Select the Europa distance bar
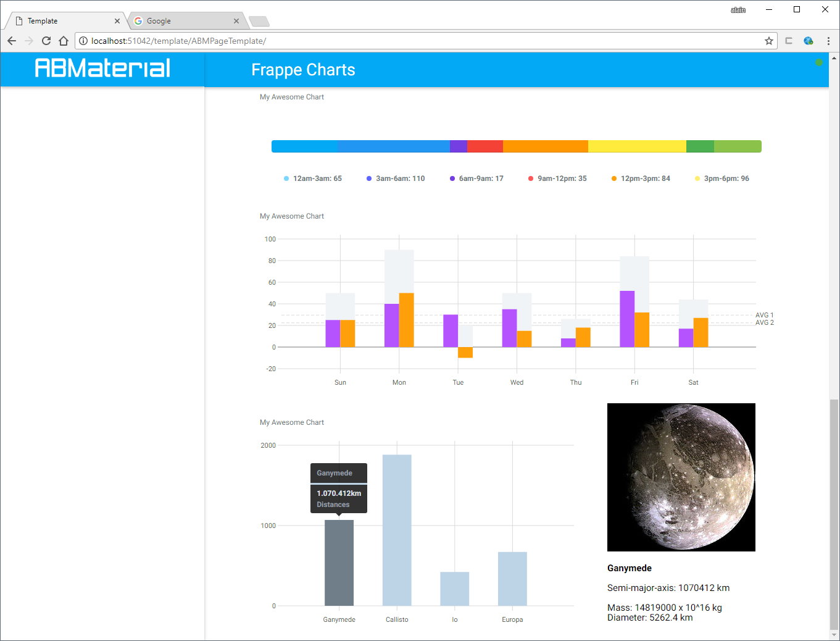 [x=512, y=579]
